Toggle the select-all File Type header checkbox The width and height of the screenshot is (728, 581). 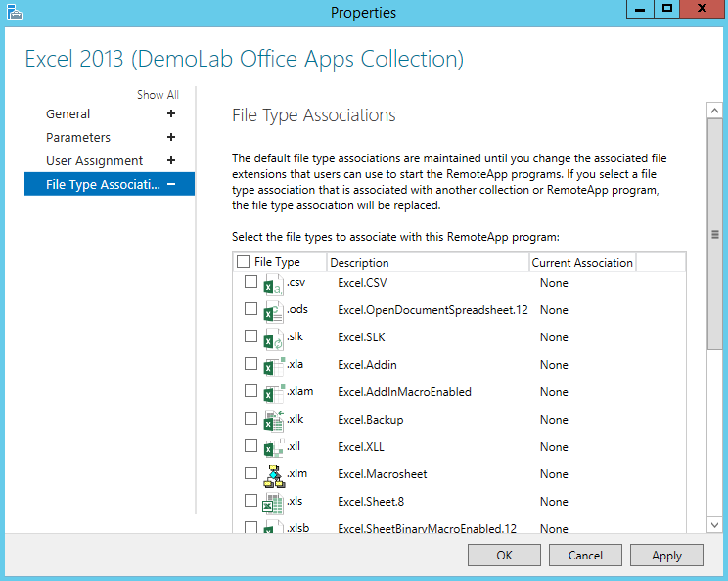(x=244, y=262)
